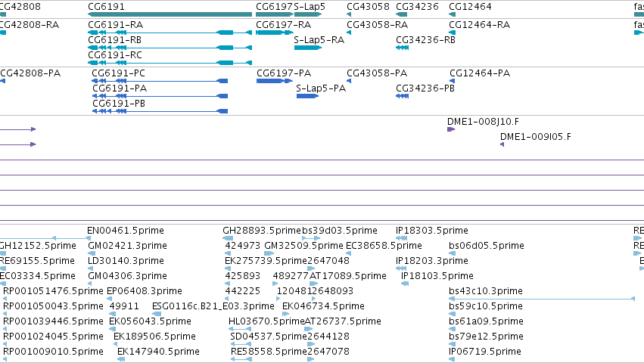This screenshot has width=644, height=363.
Task: Select the S-Lap5-PA protein label
Action: point(321,88)
